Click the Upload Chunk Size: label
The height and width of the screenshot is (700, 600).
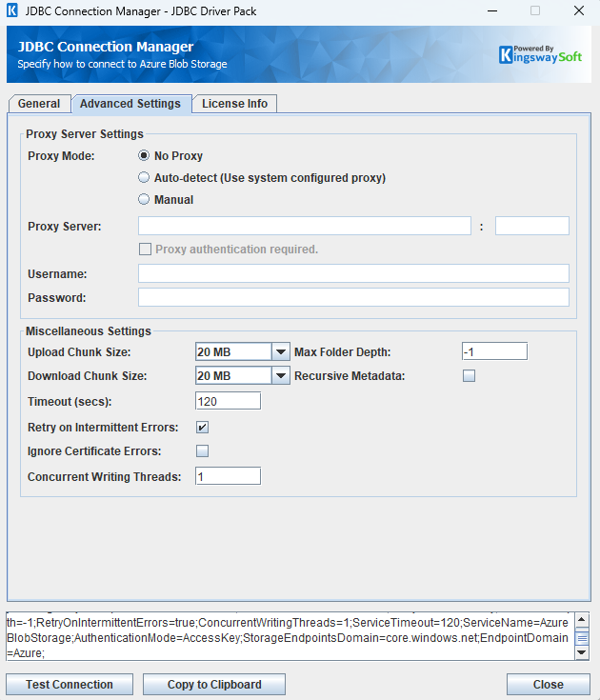[79, 352]
